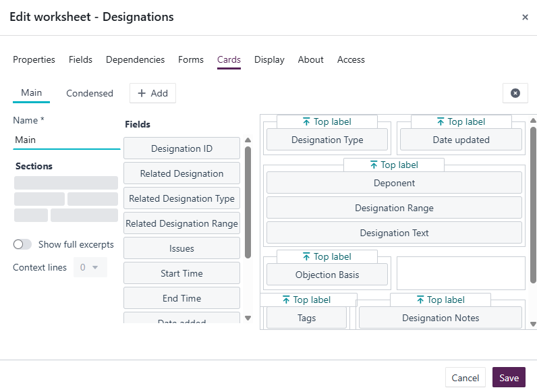Switch to the Display tab
The height and width of the screenshot is (392, 537).
269,59
